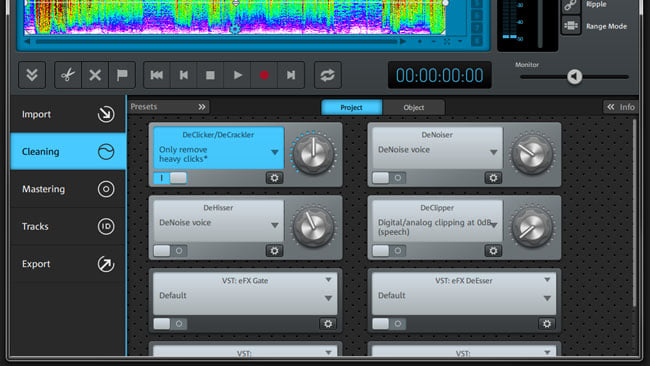Open the DeClipper preset dropdown arrow
The height and width of the screenshot is (366, 650).
(x=494, y=225)
